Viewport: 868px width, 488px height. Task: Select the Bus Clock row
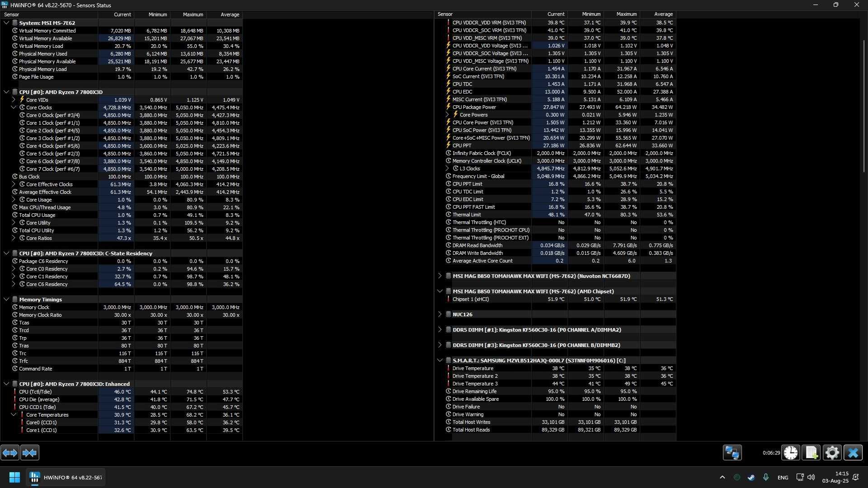tap(121, 177)
